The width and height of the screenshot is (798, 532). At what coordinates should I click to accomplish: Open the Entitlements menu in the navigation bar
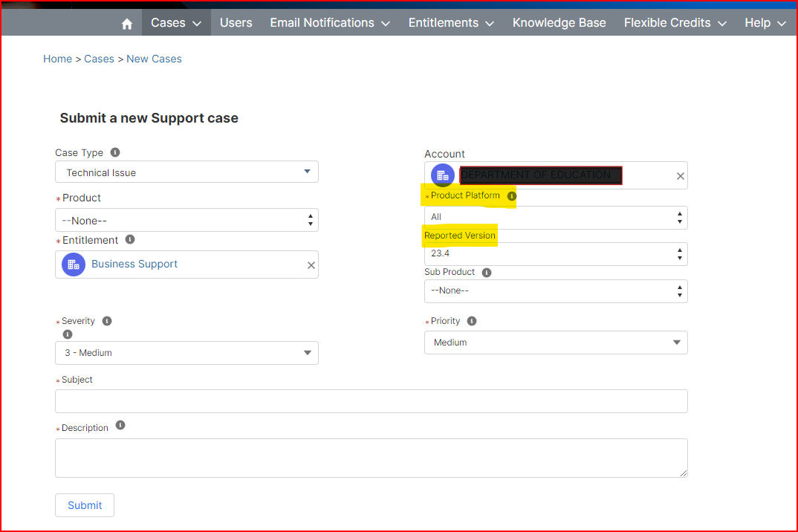click(x=451, y=22)
